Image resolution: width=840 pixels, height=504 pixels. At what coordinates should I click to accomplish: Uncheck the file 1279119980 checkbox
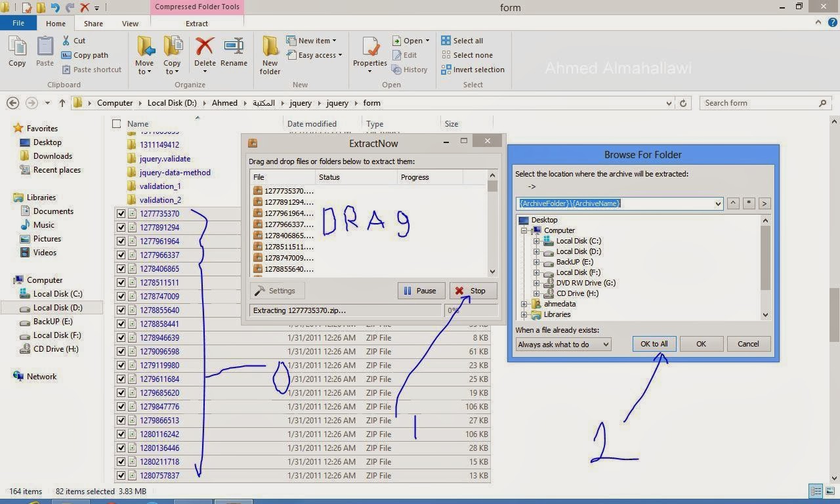point(121,366)
